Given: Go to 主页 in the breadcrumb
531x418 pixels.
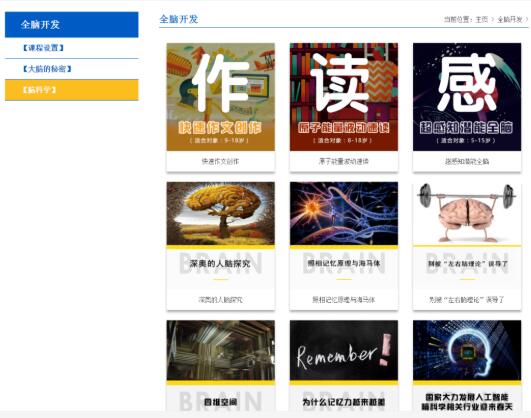Looking at the screenshot, I should point(481,20).
